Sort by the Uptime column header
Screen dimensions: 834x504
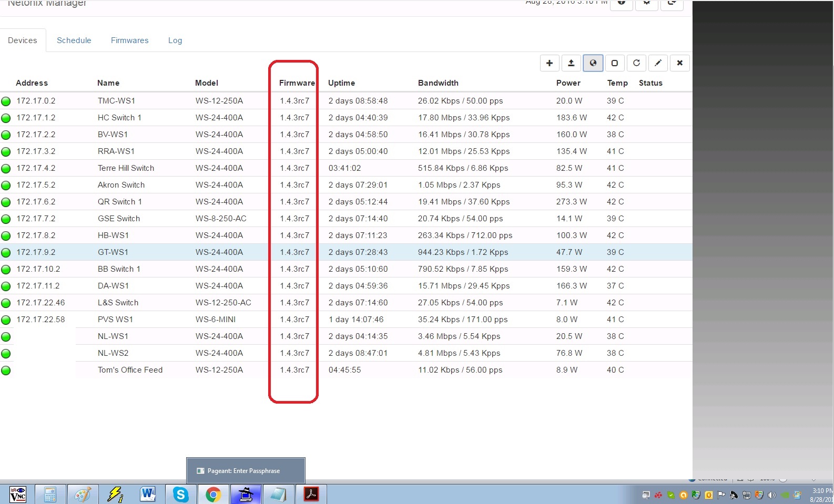341,83
